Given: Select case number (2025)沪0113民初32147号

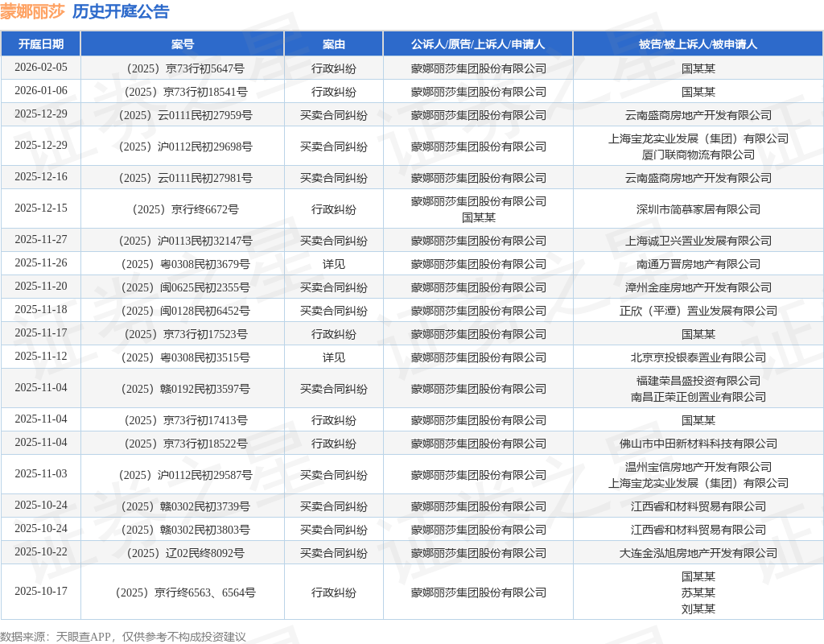Looking at the screenshot, I should 183,241.
